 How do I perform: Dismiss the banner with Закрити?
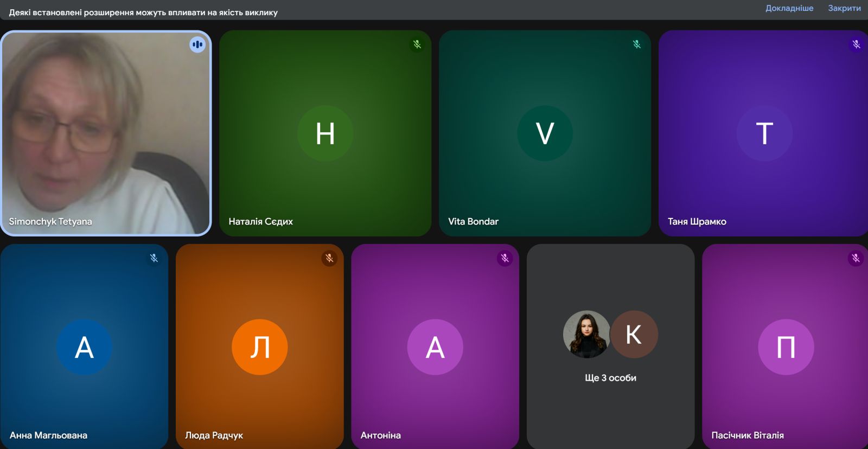pos(844,8)
